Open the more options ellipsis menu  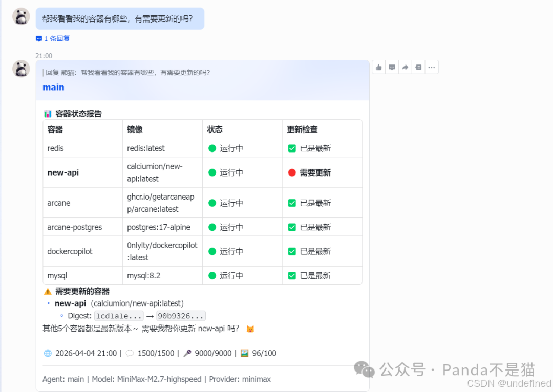point(432,68)
